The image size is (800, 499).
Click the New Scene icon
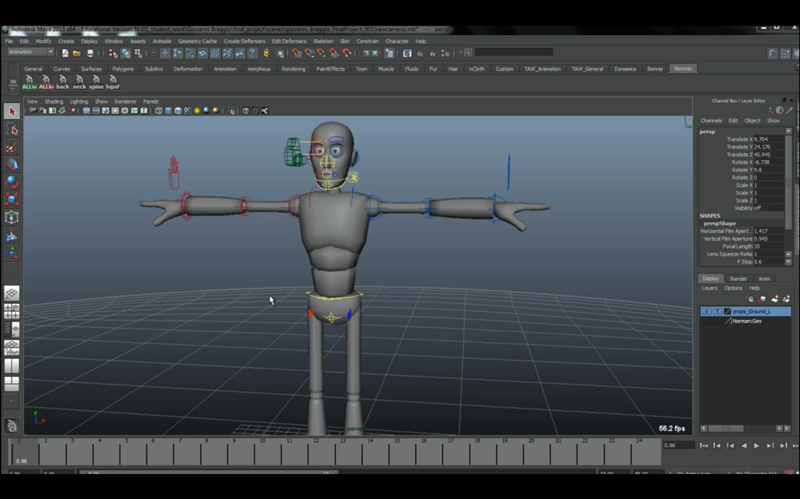click(65, 53)
